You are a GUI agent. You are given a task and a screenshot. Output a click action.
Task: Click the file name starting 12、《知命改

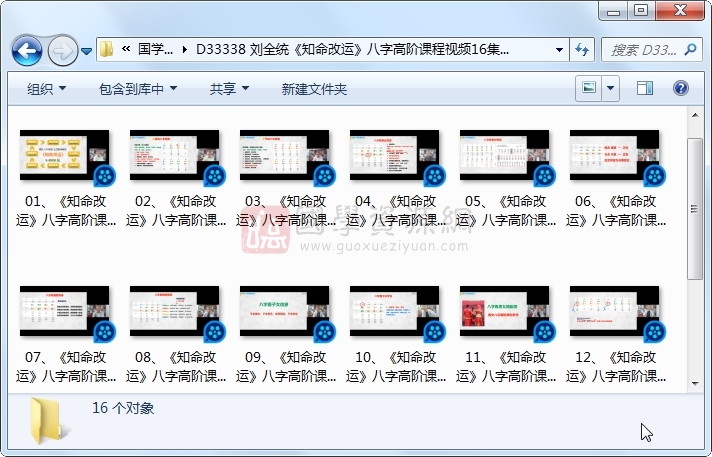click(616, 367)
